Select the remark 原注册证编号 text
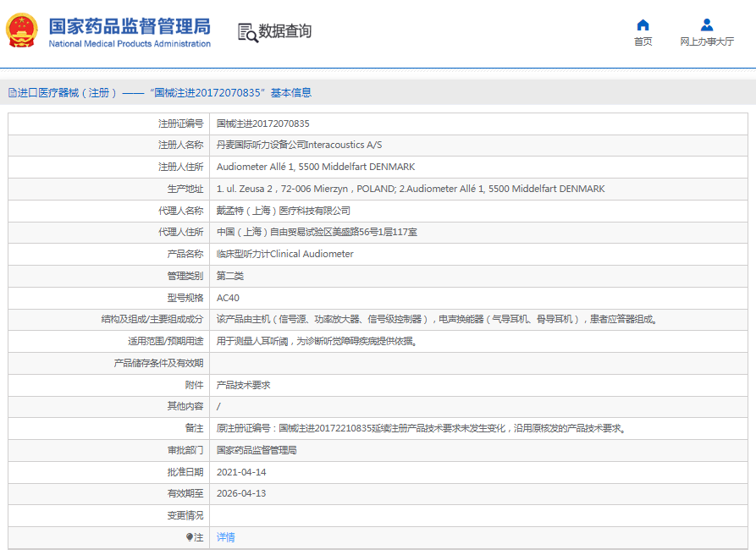 (x=422, y=428)
